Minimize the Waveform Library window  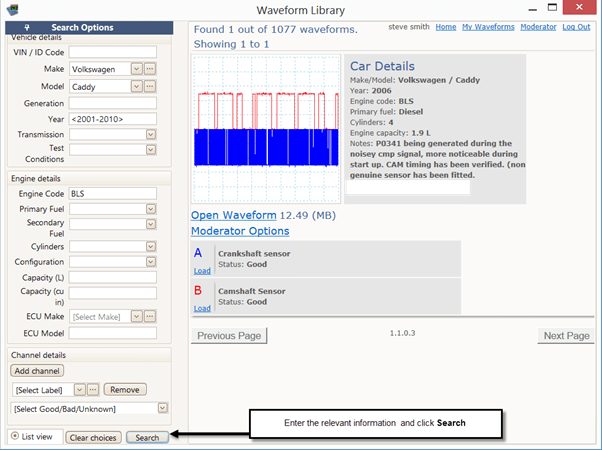click(x=533, y=8)
